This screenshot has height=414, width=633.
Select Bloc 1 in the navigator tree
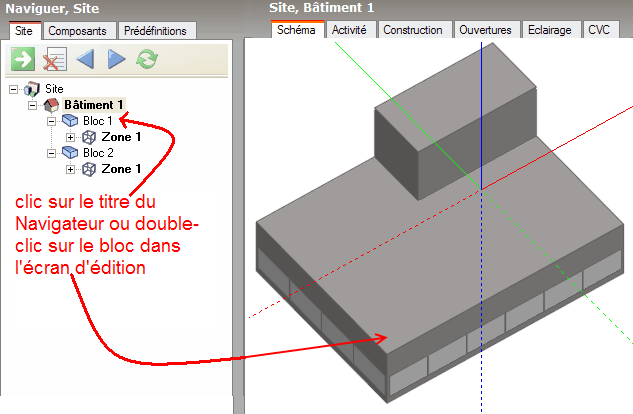click(98, 121)
